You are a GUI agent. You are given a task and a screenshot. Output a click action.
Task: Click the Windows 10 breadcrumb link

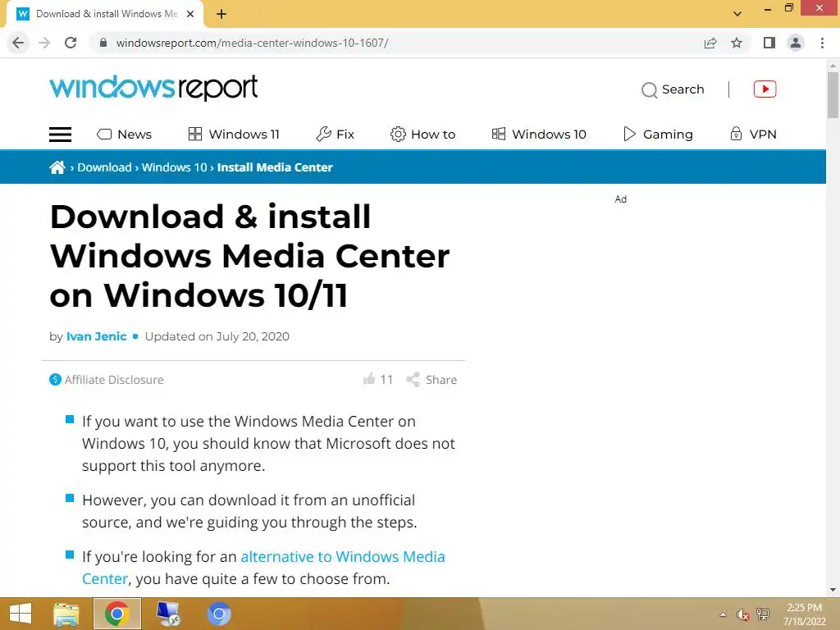coord(174,167)
